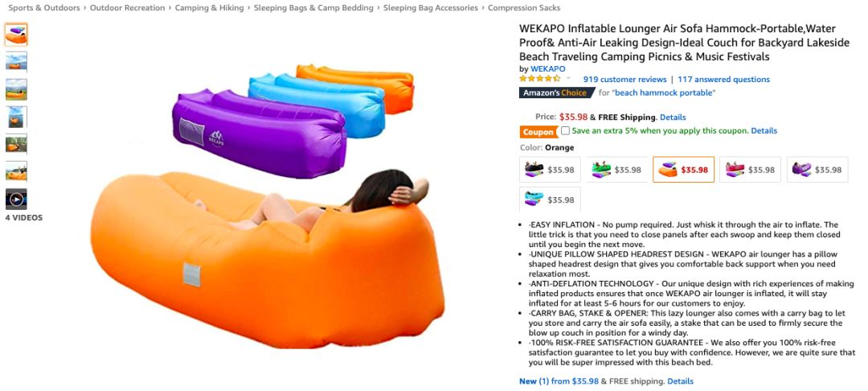Image resolution: width=868 pixels, height=391 pixels.
Task: Open Compression Sacks breadcrumb category
Action: coord(524,8)
